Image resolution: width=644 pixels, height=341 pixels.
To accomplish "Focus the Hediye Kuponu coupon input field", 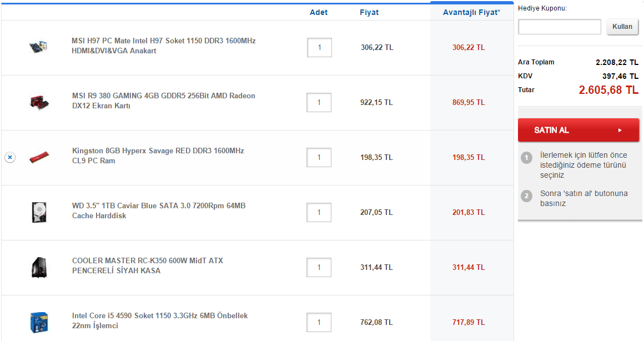I will click(559, 27).
